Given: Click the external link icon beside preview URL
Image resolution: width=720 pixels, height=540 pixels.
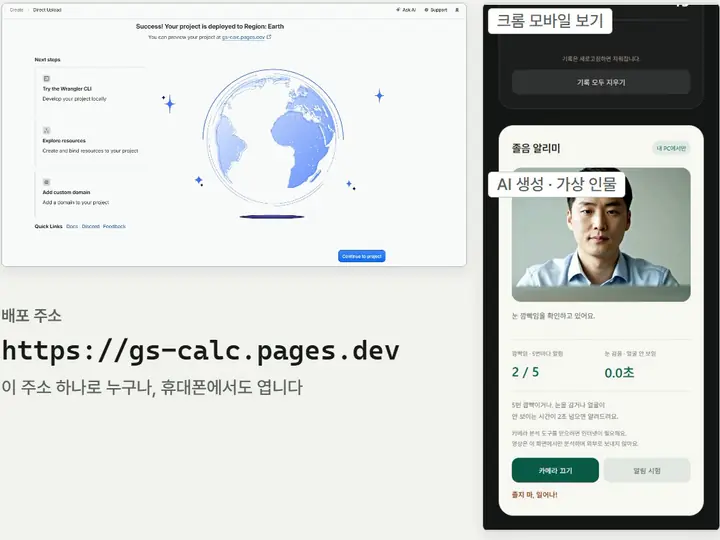Looking at the screenshot, I should coord(269,37).
